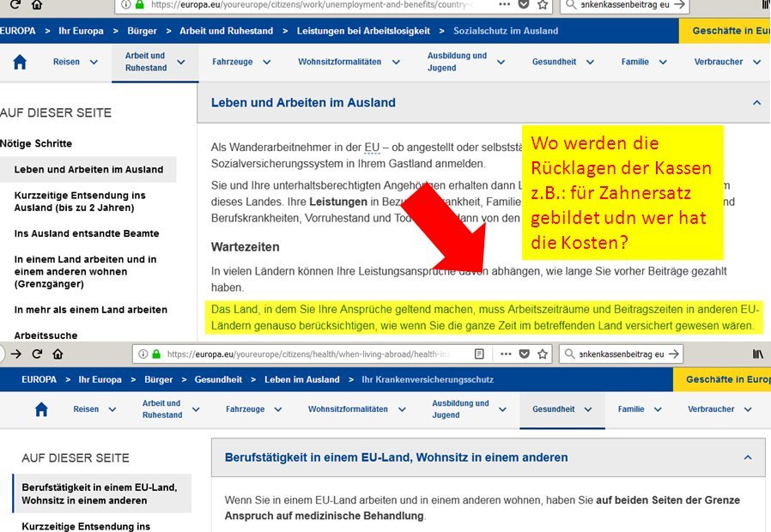Click the 'Wartezeiten' heading
Viewport: 771px width, 532px height.
pyautogui.click(x=245, y=247)
